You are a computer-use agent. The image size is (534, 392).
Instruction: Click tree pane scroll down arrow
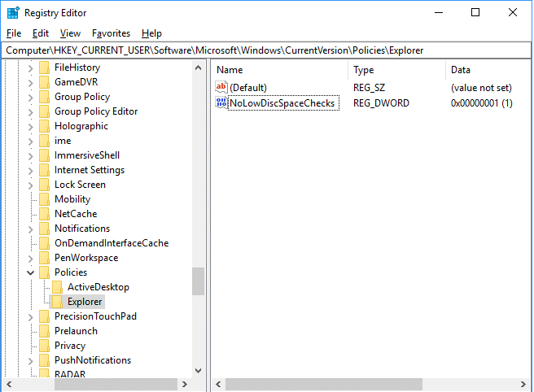(198, 371)
